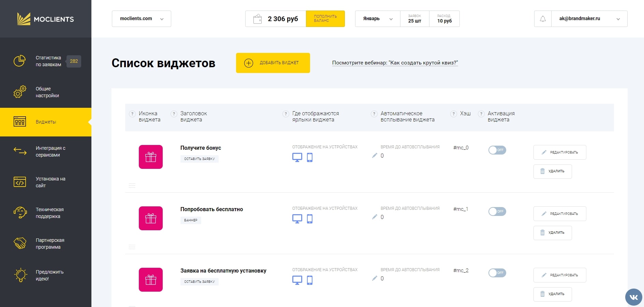Activate the 'Заявка на бесплатную установку' widget toggle
The image size is (644, 307).
tap(497, 273)
